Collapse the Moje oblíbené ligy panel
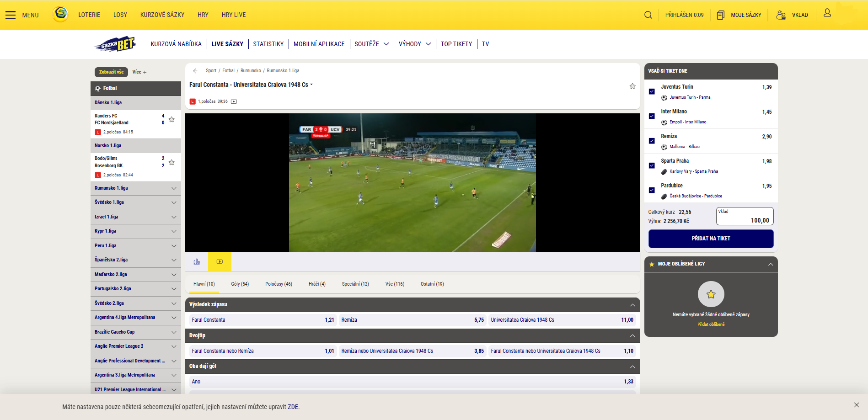Viewport: 868px width, 420px height. point(771,264)
